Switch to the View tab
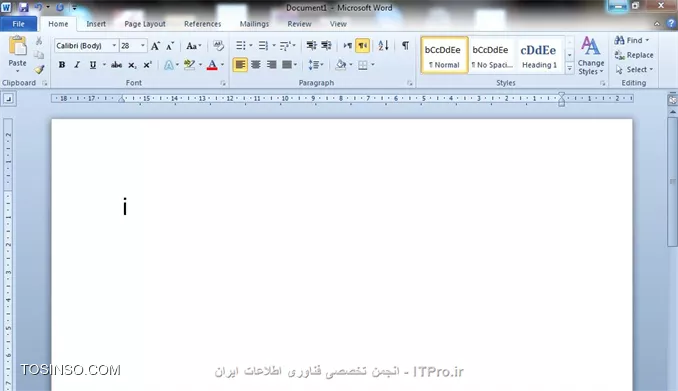 pyautogui.click(x=338, y=24)
